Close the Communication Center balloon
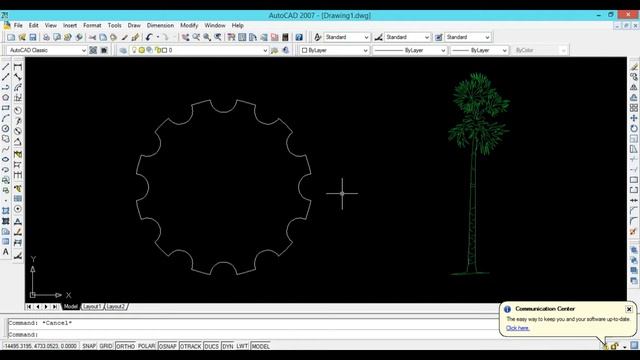Screen dimensions: 640x360 [x=629, y=309]
